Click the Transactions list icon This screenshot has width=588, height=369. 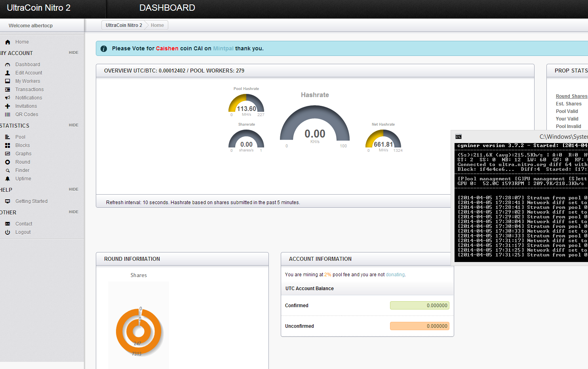(8, 90)
